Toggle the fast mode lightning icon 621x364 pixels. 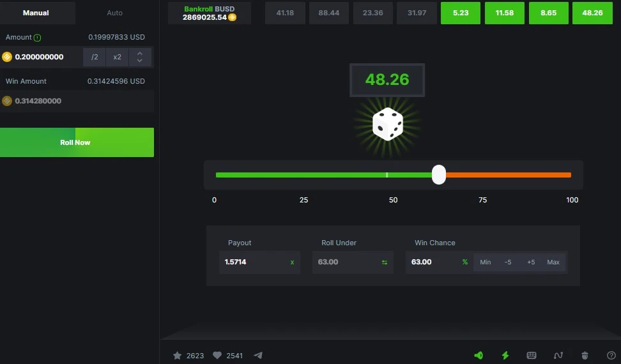click(x=505, y=355)
